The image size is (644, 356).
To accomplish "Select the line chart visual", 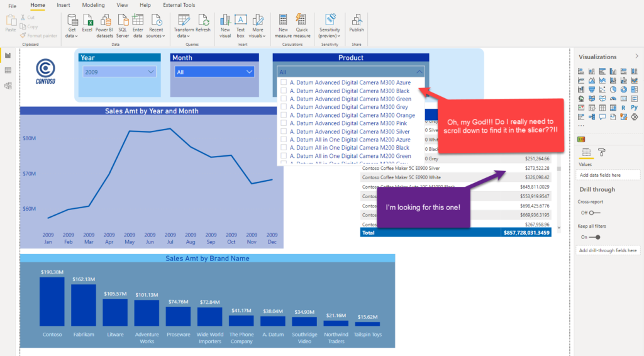I will (x=581, y=80).
